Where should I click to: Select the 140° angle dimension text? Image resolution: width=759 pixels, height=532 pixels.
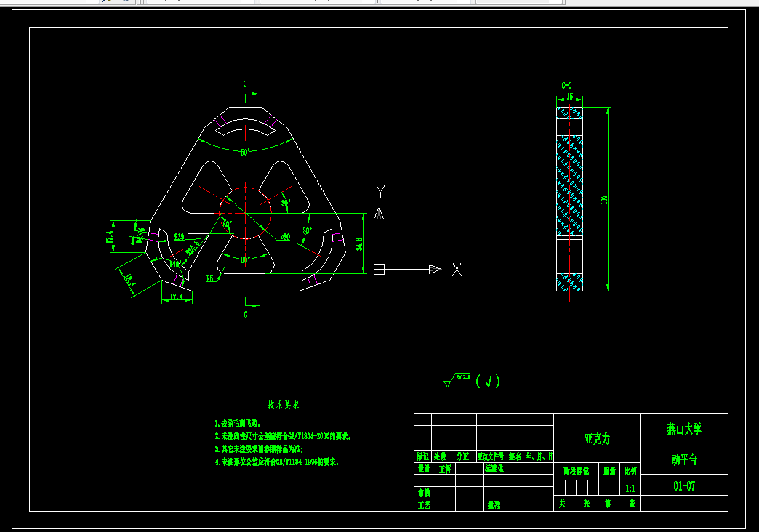174,265
